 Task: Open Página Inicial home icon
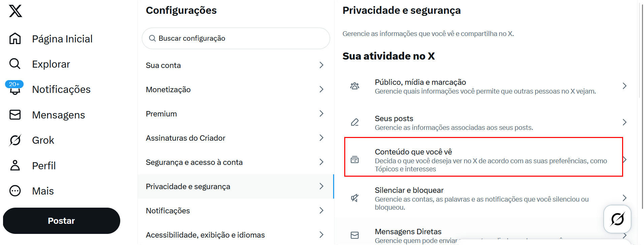point(15,39)
